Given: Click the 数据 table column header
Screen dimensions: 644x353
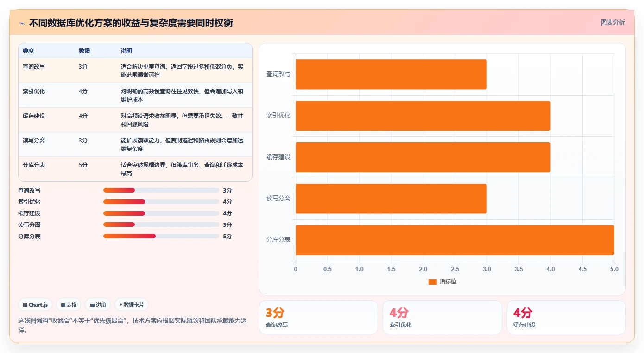Looking at the screenshot, I should [x=84, y=51].
